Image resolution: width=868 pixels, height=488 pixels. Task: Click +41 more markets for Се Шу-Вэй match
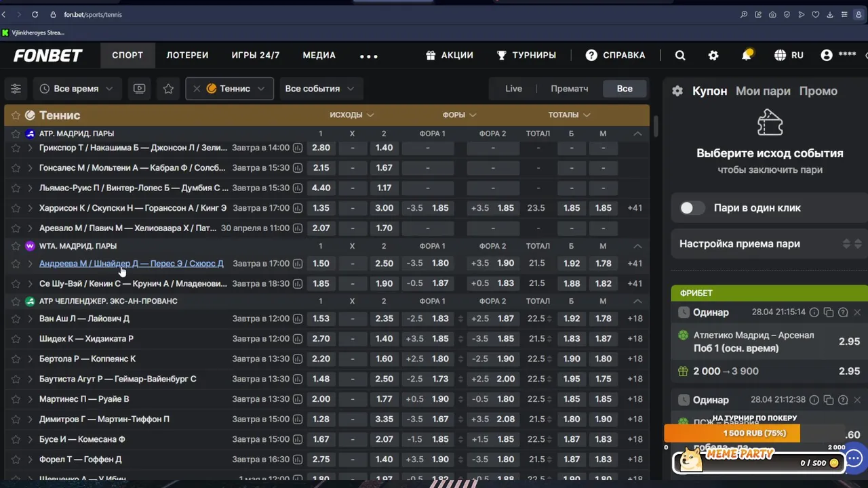coord(635,284)
